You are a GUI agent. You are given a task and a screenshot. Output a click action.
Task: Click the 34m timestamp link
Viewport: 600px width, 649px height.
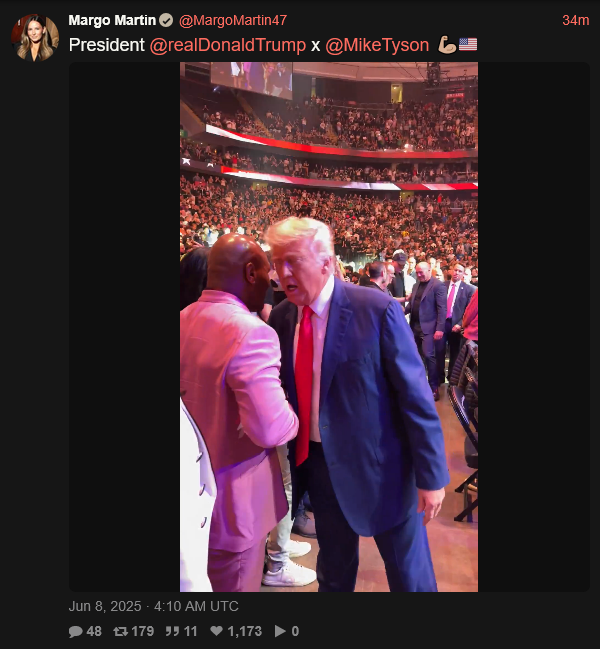click(x=576, y=20)
